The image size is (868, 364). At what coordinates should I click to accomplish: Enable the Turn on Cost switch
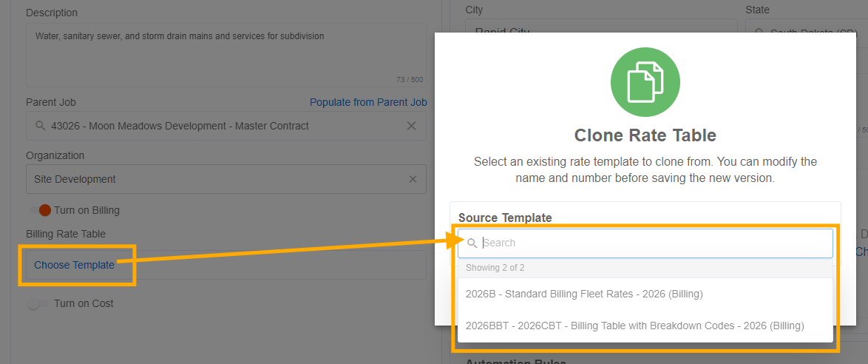pyautogui.click(x=38, y=303)
